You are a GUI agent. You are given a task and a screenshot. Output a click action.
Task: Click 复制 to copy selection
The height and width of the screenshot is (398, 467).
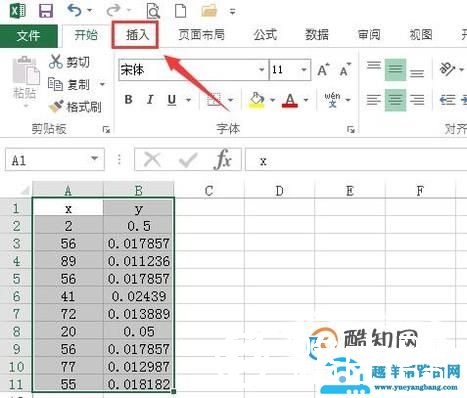(x=69, y=84)
